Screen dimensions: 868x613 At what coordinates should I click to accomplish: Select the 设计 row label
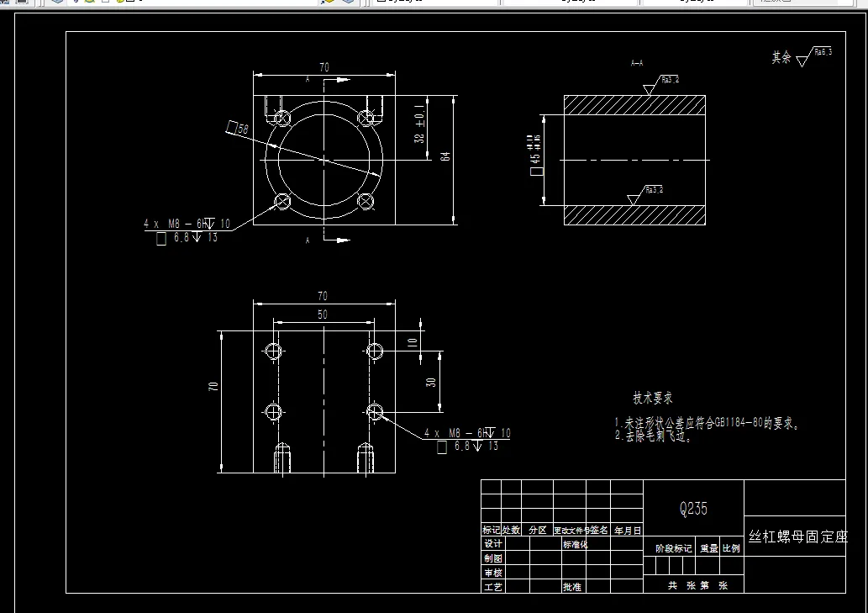[x=493, y=544]
